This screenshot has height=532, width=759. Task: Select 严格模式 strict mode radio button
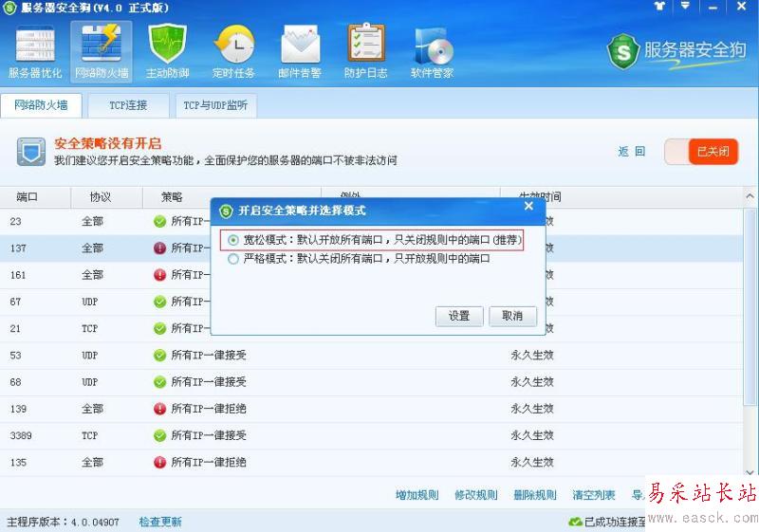pyautogui.click(x=233, y=259)
